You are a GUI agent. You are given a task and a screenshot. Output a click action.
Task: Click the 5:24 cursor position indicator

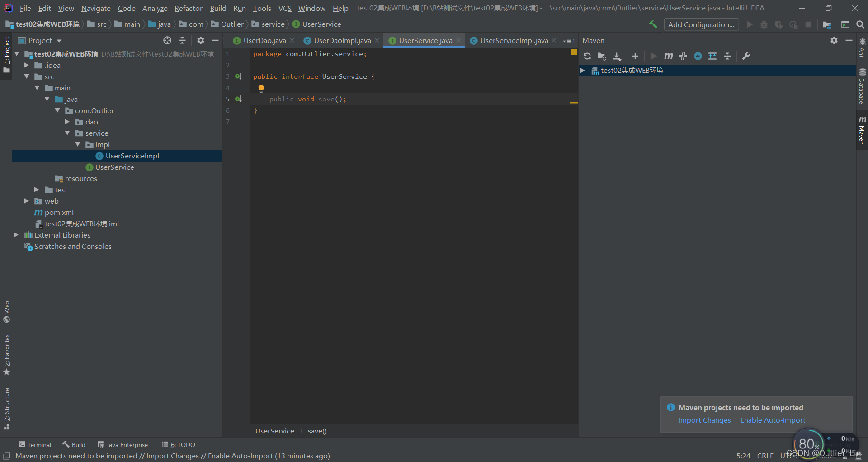[743, 456]
